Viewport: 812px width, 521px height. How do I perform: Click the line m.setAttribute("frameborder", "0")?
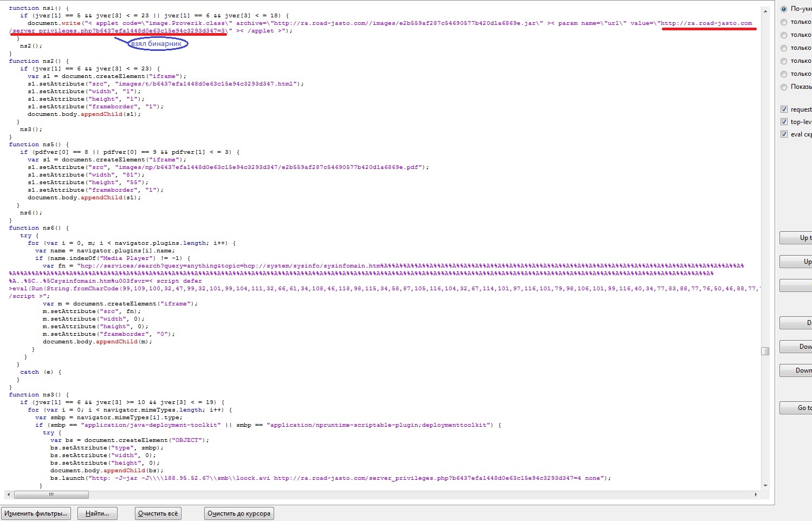point(109,334)
